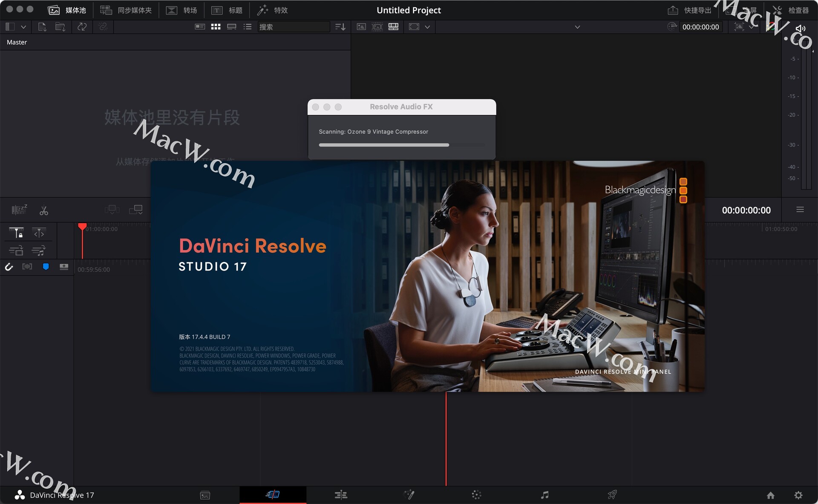The width and height of the screenshot is (818, 504).
Task: Toggle the bin list sidebar icon
Action: point(10,27)
